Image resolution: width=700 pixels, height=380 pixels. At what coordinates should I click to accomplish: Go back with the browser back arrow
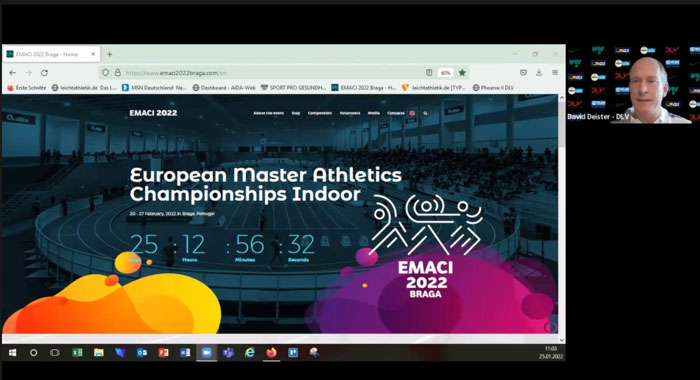pos(12,73)
